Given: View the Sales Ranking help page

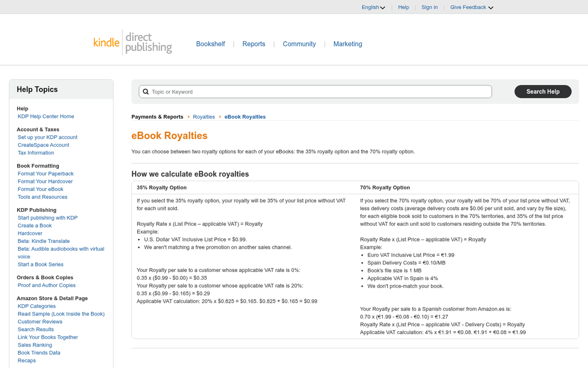Looking at the screenshot, I should pyautogui.click(x=34, y=345).
